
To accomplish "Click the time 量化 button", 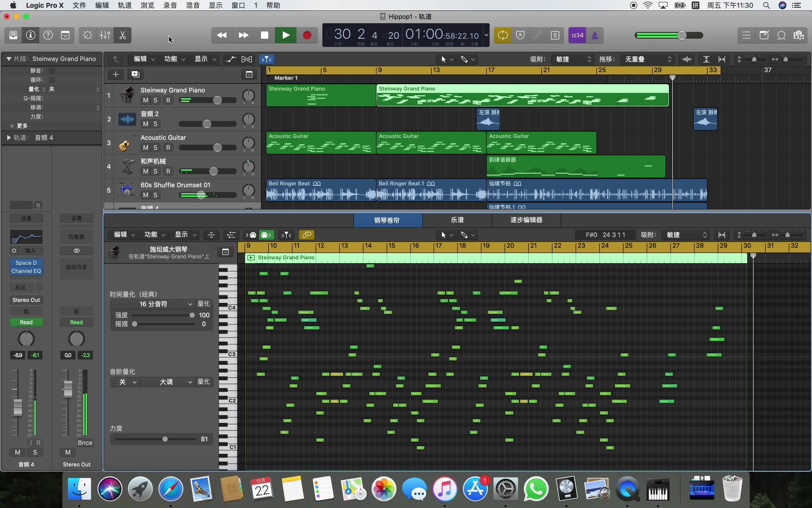I will (x=204, y=304).
